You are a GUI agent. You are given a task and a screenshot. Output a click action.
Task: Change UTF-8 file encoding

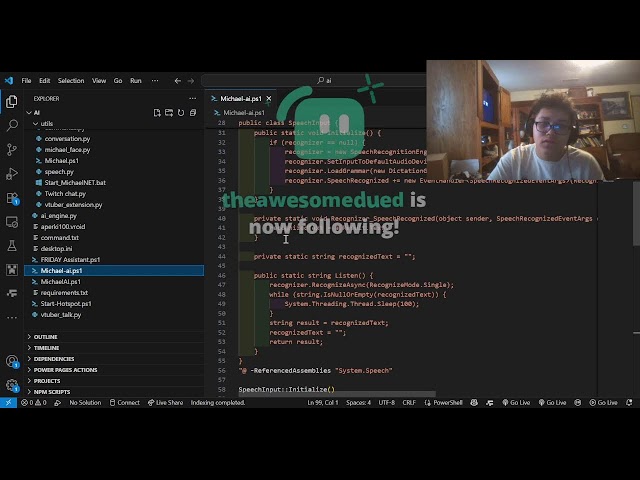(387, 402)
